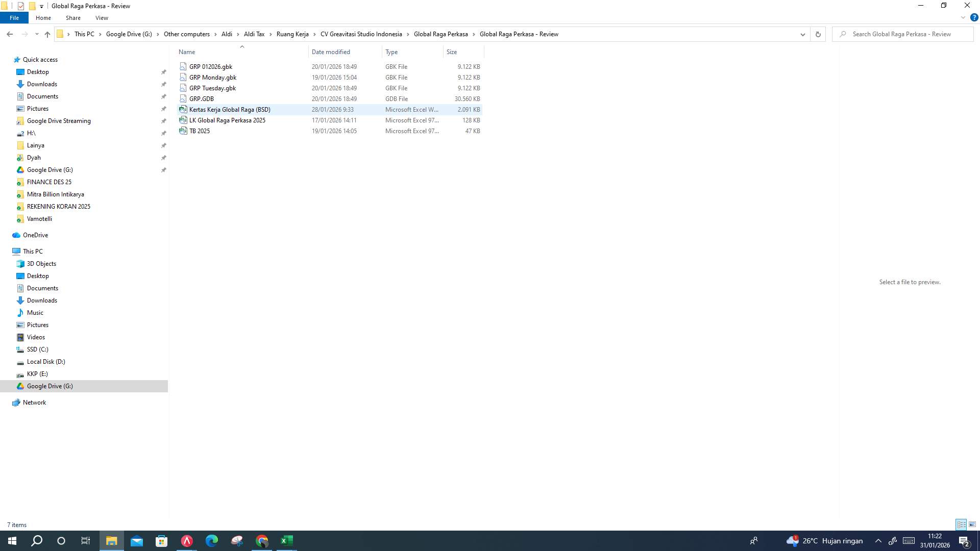Navigate to Ruang Kerja in the breadcrumb
The image size is (980, 551).
(292, 34)
